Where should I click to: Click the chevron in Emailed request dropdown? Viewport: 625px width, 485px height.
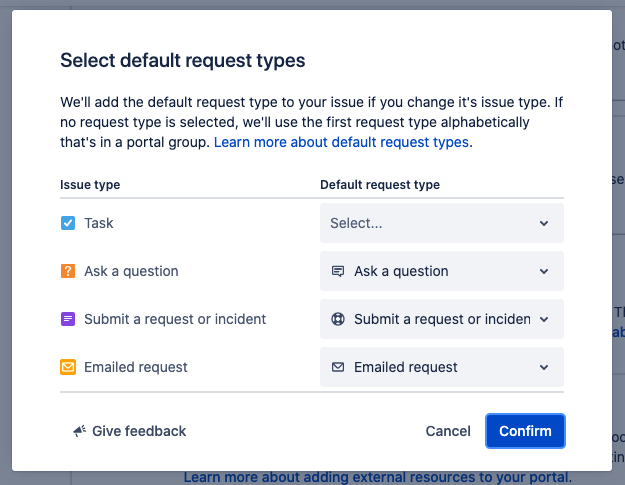(x=544, y=367)
